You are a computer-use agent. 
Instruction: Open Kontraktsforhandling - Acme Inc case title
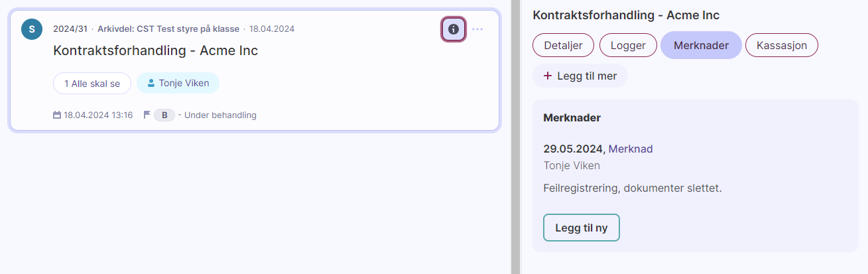(155, 50)
